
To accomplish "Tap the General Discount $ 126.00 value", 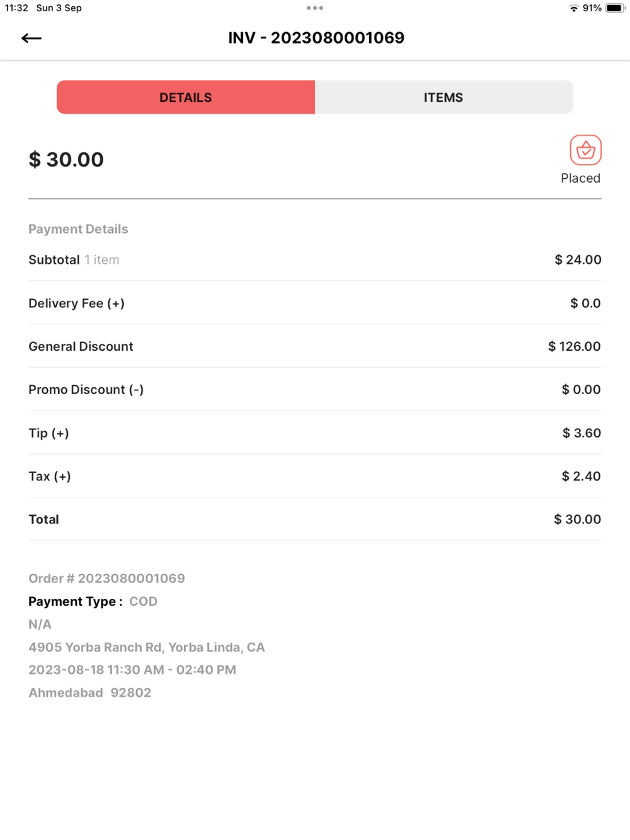I will [574, 346].
